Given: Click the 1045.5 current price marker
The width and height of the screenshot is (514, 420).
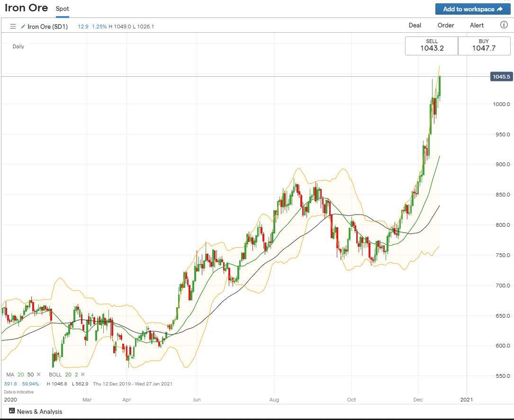Looking at the screenshot, I should tap(501, 77).
